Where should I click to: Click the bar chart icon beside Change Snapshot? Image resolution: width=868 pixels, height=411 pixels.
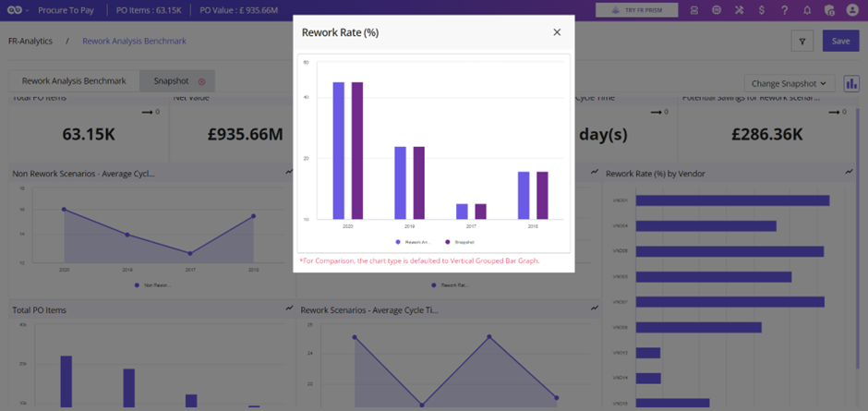point(851,84)
